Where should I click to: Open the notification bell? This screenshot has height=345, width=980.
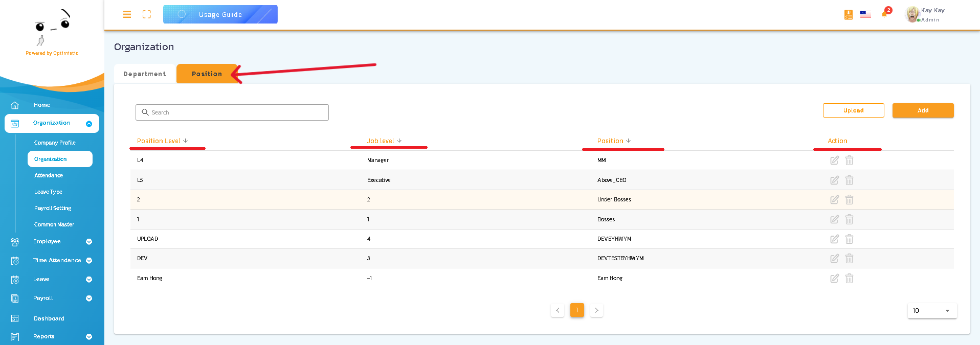click(x=884, y=14)
